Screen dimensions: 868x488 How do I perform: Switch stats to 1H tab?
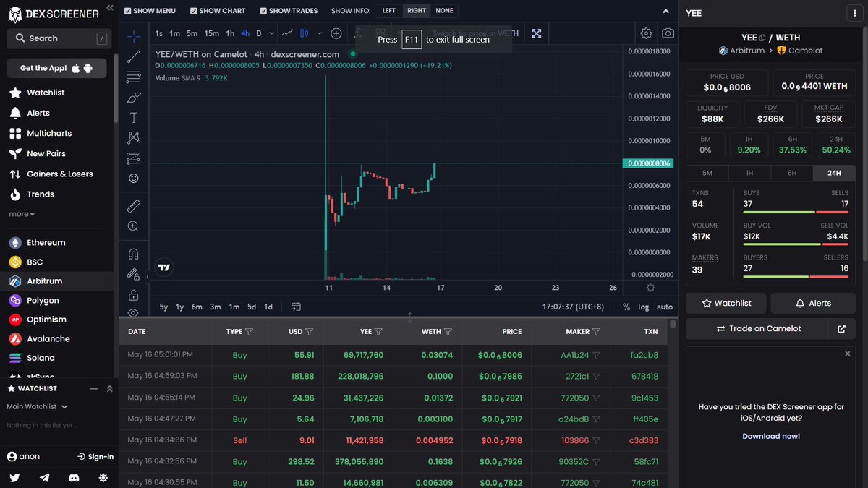(749, 173)
